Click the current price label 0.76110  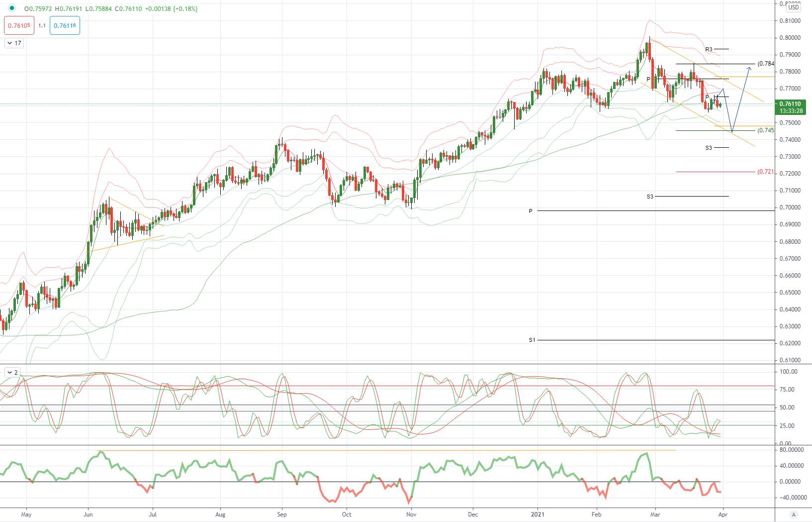(x=790, y=104)
